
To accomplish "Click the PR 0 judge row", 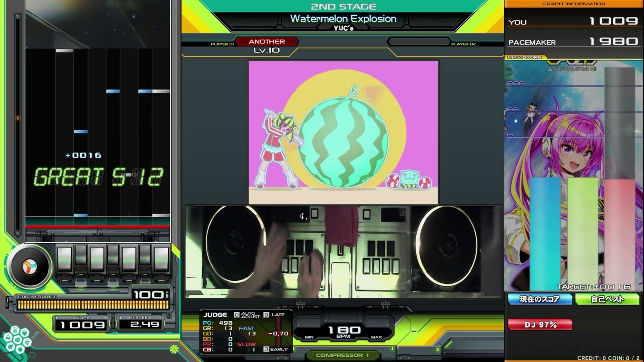I will pyautogui.click(x=218, y=344).
